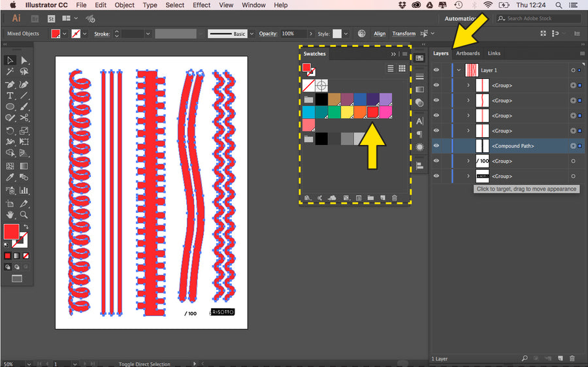The height and width of the screenshot is (367, 588).
Task: Select the Direct Selection tool
Action: click(x=24, y=60)
